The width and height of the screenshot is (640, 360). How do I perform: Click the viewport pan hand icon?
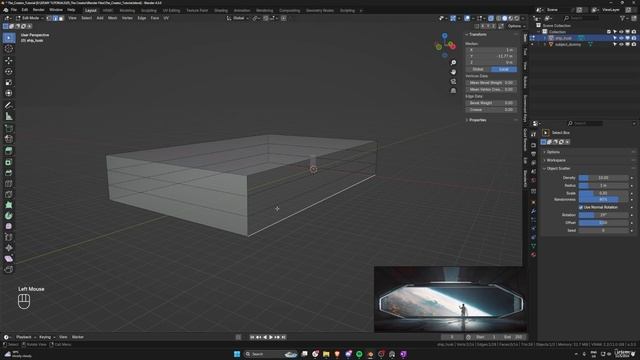coord(453,72)
